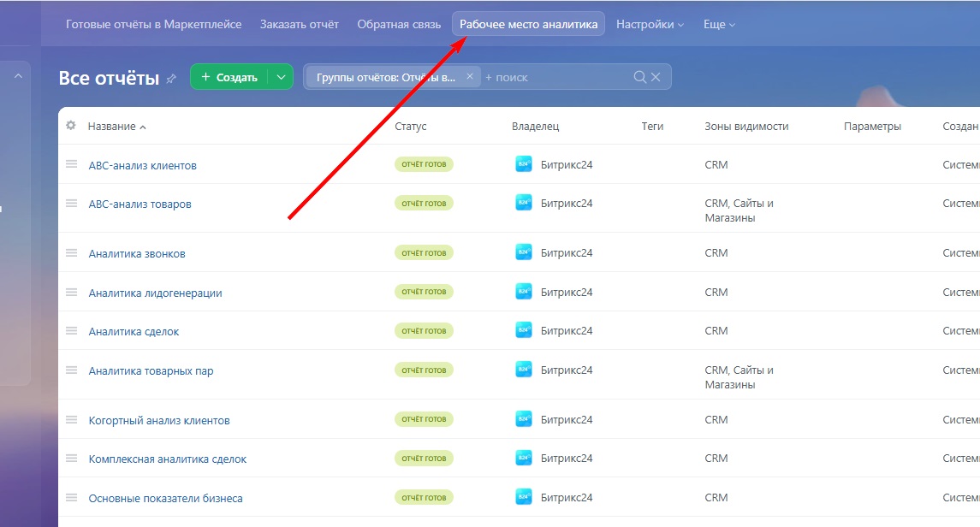Sort by the Название column header
This screenshot has height=527, width=980.
click(112, 127)
